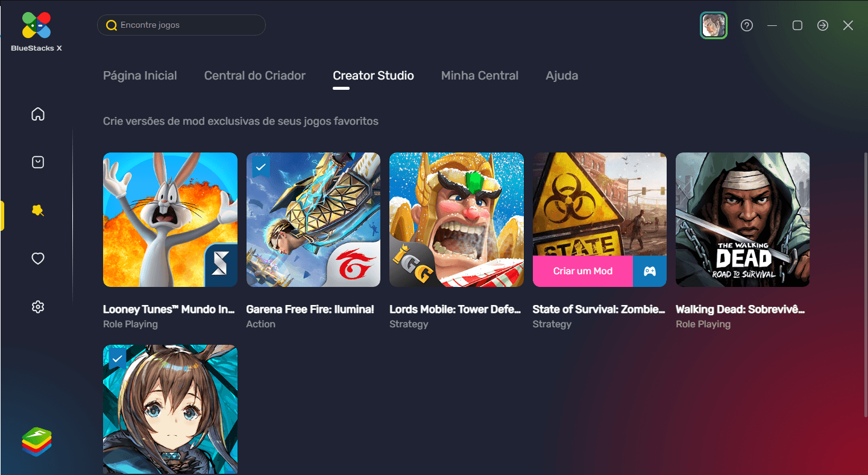Switch to the Minha Central tab

[480, 75]
